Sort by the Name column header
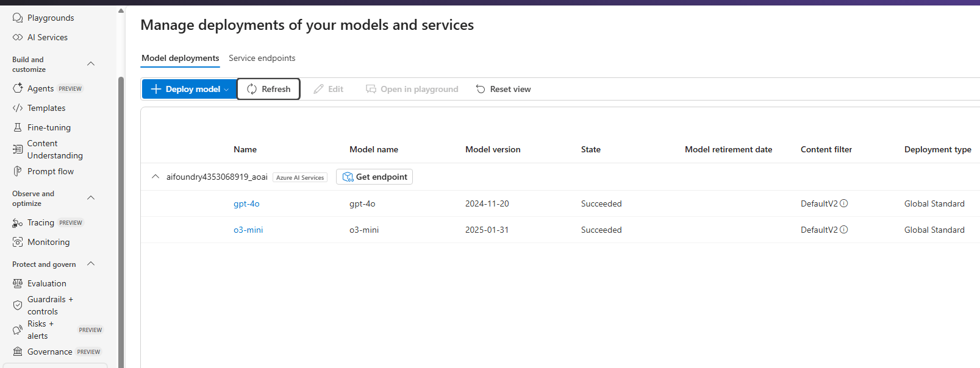Image resolution: width=980 pixels, height=368 pixels. (x=245, y=149)
